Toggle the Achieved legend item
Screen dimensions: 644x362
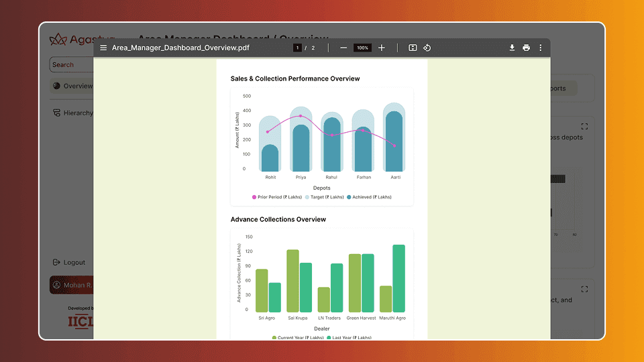click(370, 197)
